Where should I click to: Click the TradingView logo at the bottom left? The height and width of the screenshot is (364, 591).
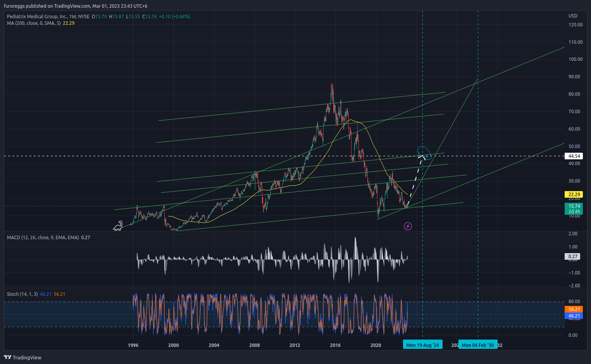(22, 357)
